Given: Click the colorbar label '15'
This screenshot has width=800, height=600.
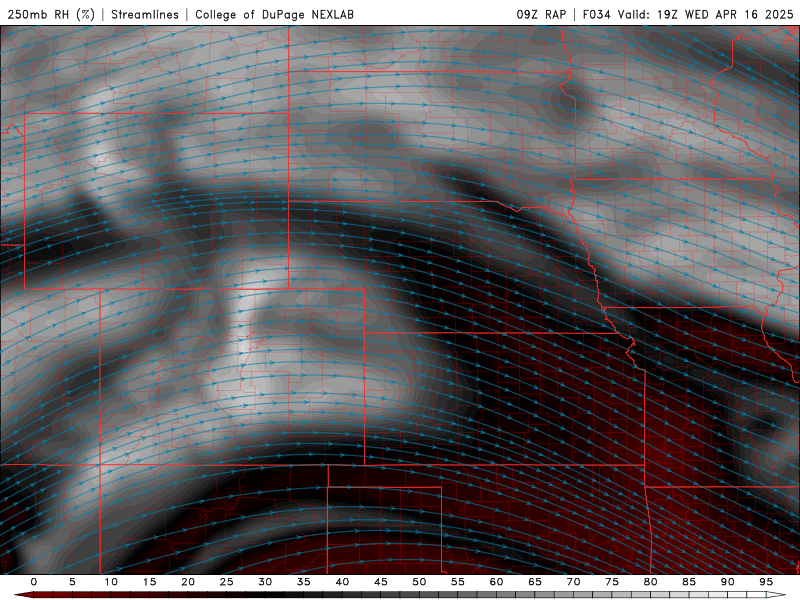Looking at the screenshot, I should point(149,582).
